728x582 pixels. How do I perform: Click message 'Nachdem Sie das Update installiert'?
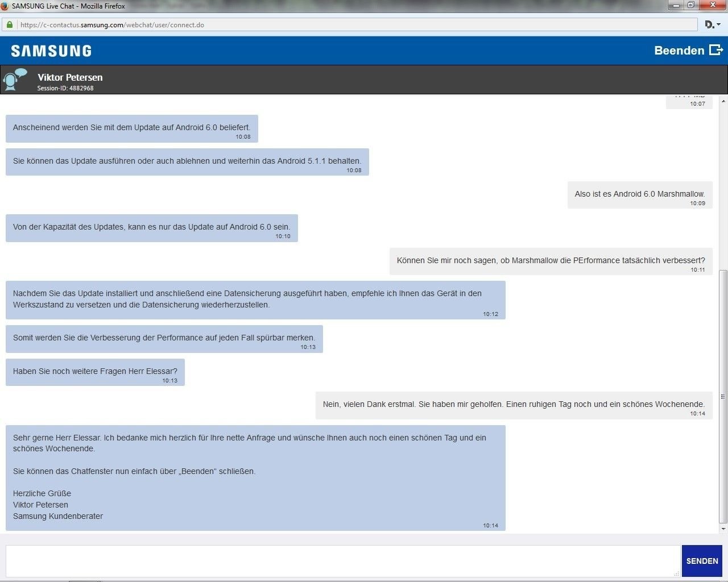[255, 300]
